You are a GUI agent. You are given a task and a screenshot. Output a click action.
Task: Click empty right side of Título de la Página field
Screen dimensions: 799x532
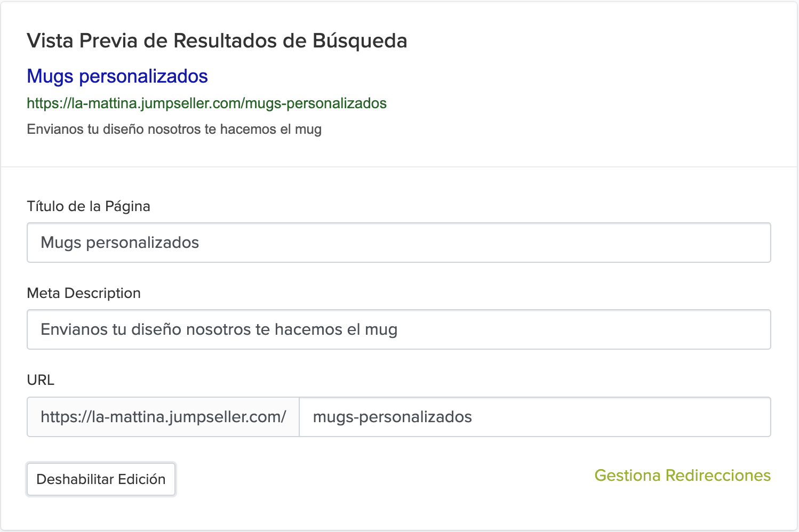533,243
